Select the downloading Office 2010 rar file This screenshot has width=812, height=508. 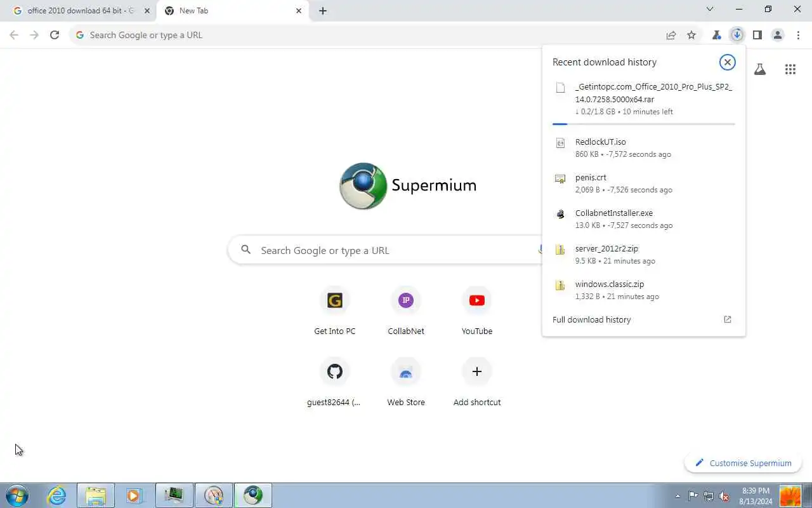coord(644,99)
